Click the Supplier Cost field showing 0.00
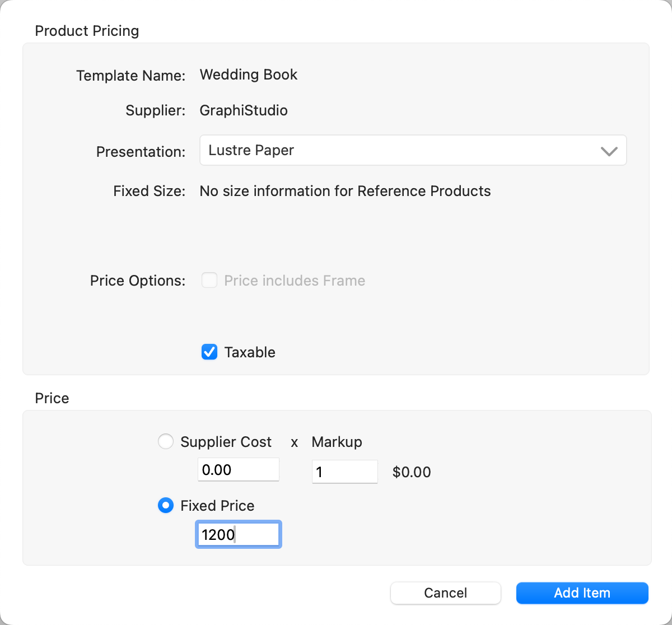 click(x=238, y=470)
